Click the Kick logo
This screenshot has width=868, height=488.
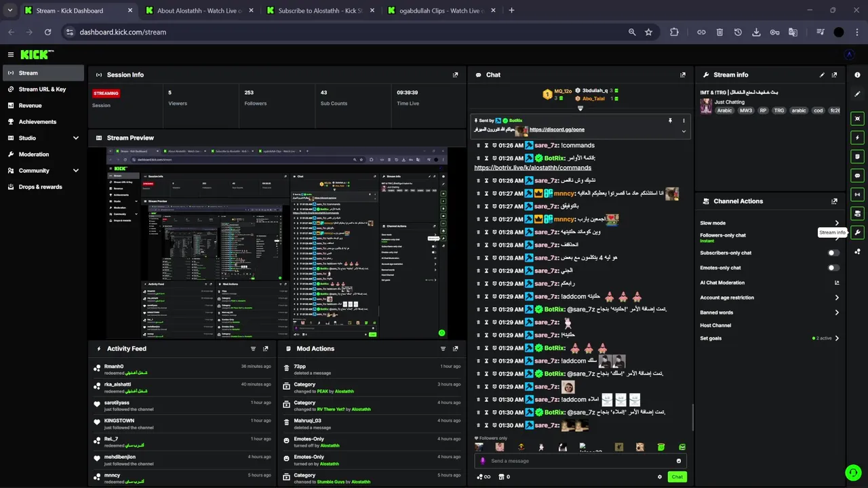(x=37, y=55)
